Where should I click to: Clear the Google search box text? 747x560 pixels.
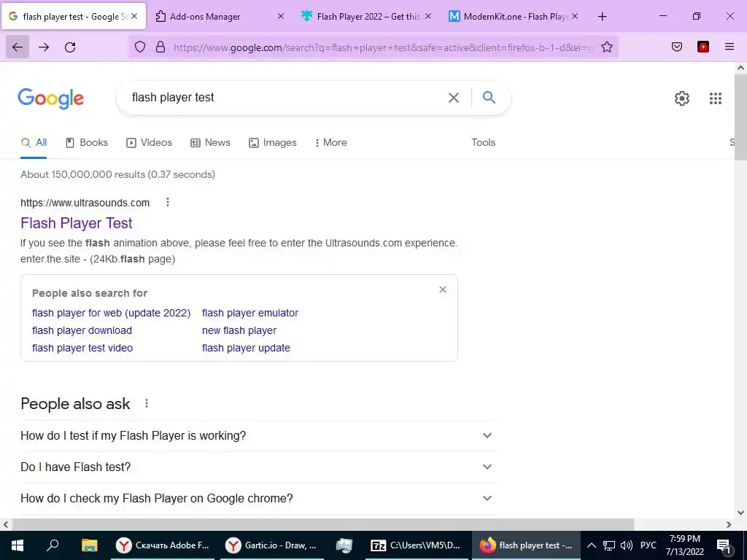(x=454, y=98)
